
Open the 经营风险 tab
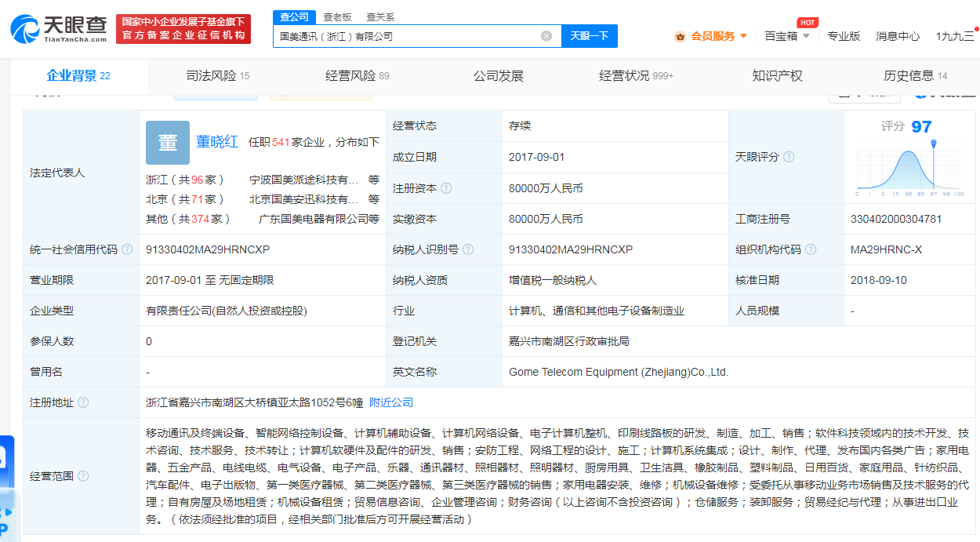pos(358,76)
